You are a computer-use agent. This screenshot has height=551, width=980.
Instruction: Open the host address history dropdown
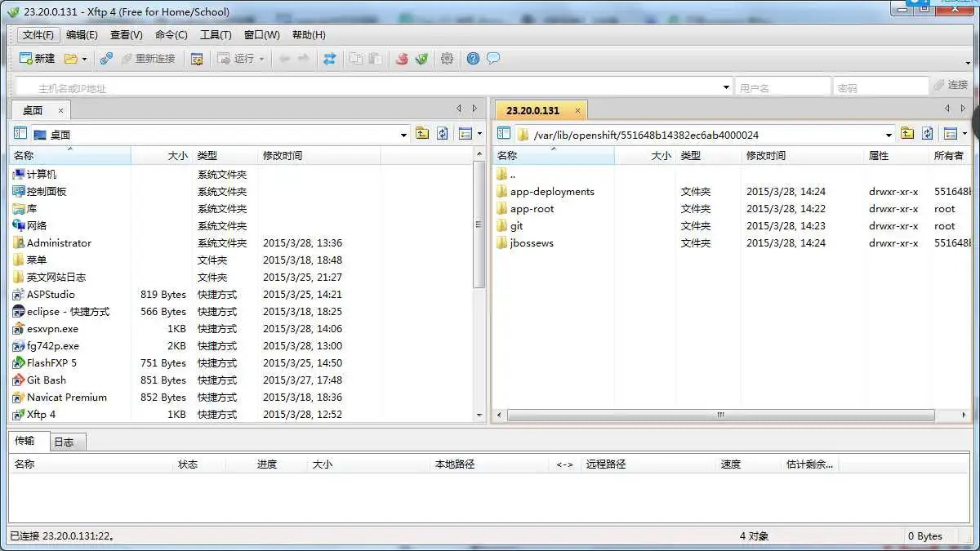pyautogui.click(x=727, y=87)
